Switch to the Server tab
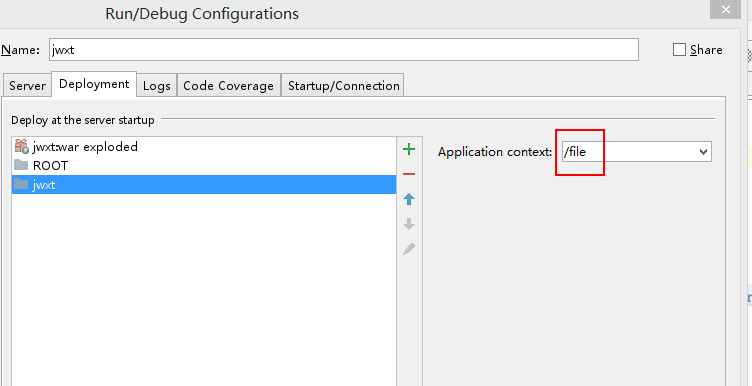 pos(27,86)
